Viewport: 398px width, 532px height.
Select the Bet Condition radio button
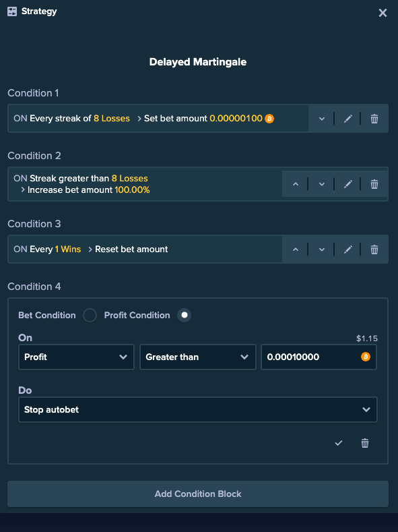tap(90, 315)
